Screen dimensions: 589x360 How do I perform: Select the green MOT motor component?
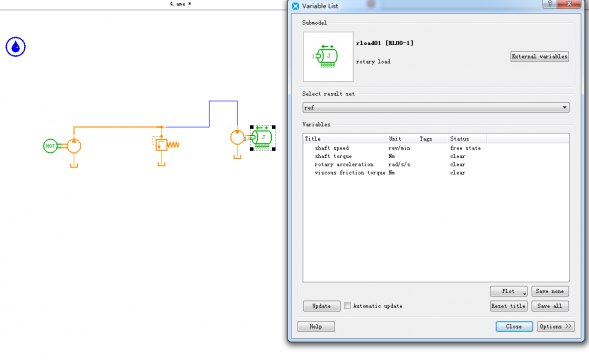click(x=50, y=146)
